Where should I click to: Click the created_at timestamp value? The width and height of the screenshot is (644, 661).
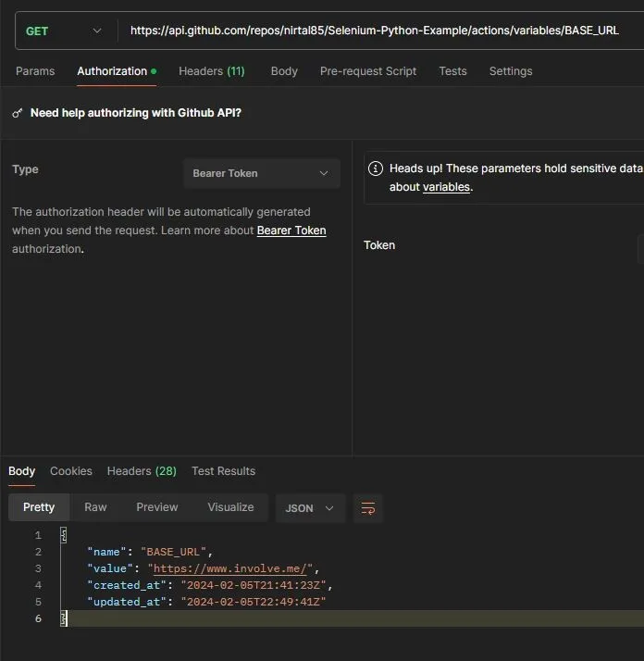click(x=254, y=585)
